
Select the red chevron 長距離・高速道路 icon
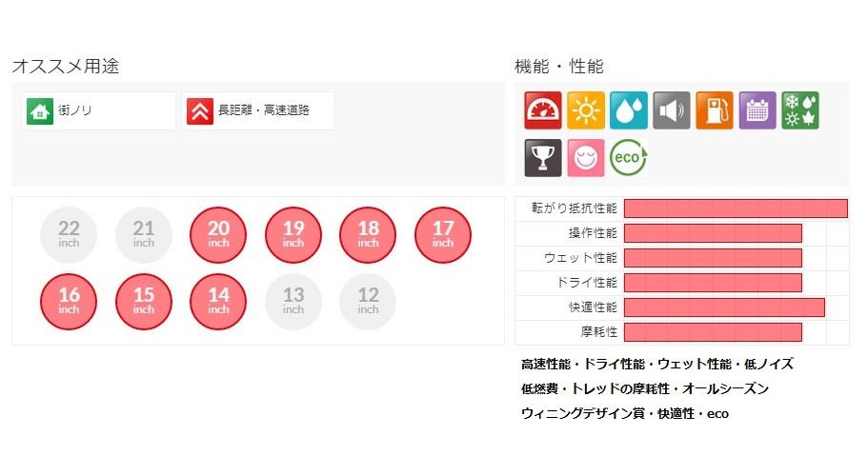click(x=200, y=111)
